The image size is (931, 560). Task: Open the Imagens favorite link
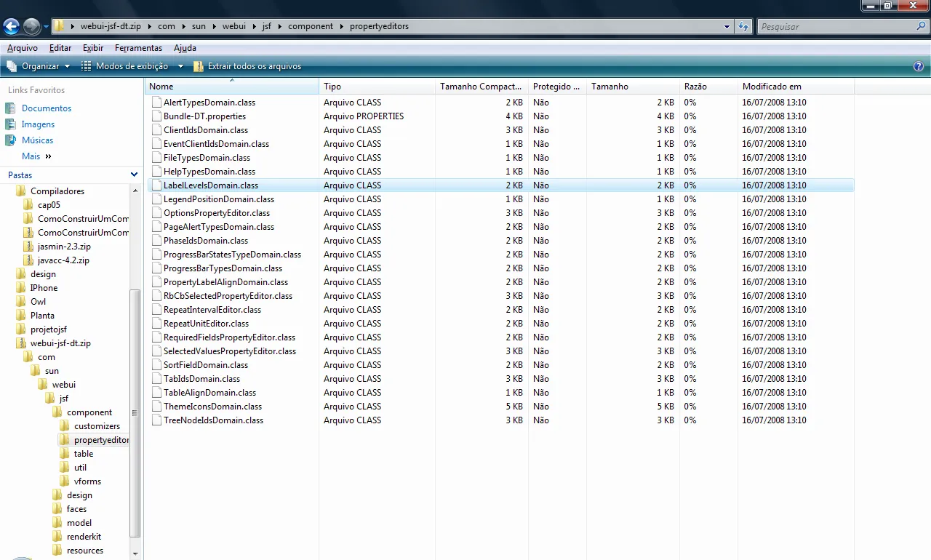[x=38, y=124]
